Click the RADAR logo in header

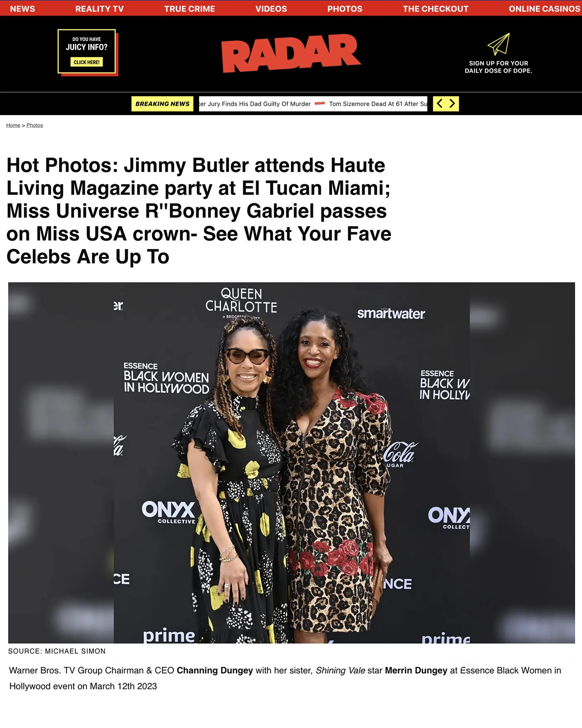tap(291, 53)
